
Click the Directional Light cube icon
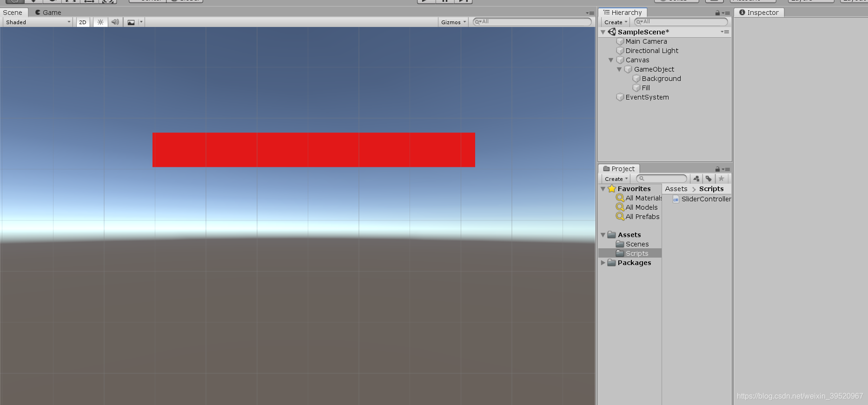click(620, 51)
